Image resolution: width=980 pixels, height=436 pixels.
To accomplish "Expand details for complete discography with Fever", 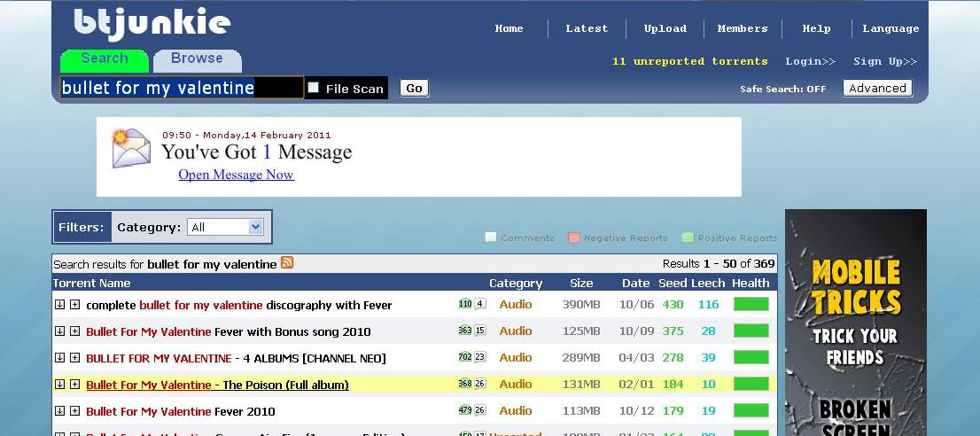I will click(x=75, y=305).
